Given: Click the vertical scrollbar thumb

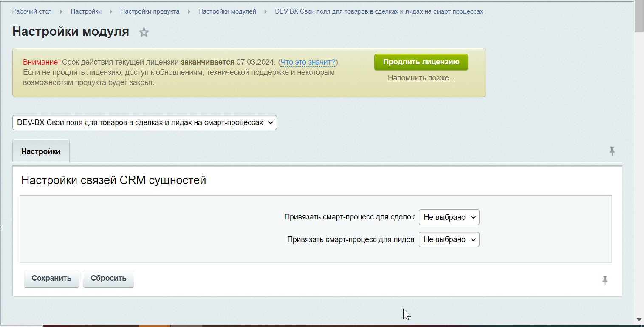Looking at the screenshot, I should (x=639, y=16).
